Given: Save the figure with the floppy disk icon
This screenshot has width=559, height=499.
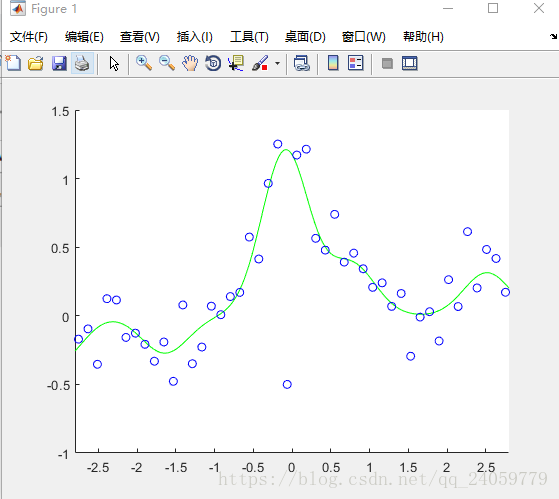Looking at the screenshot, I should coord(59,63).
